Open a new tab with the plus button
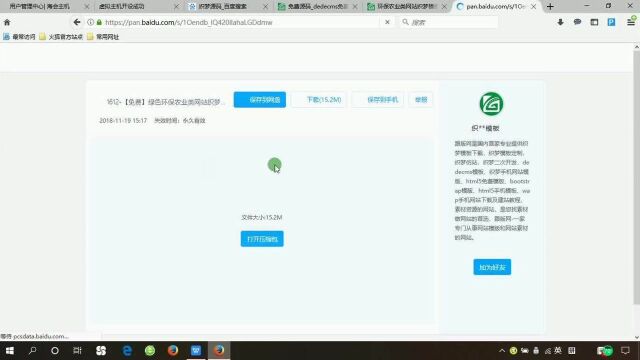640x360 pixels. [x=550, y=7]
